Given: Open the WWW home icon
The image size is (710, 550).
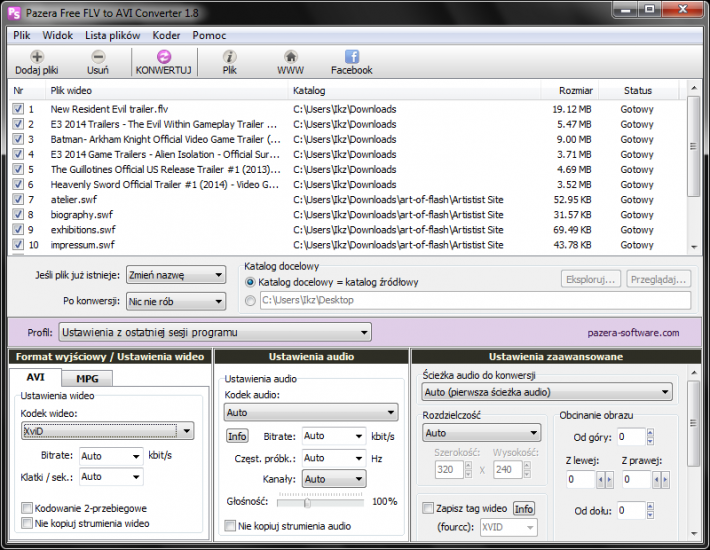Looking at the screenshot, I should coord(291,57).
